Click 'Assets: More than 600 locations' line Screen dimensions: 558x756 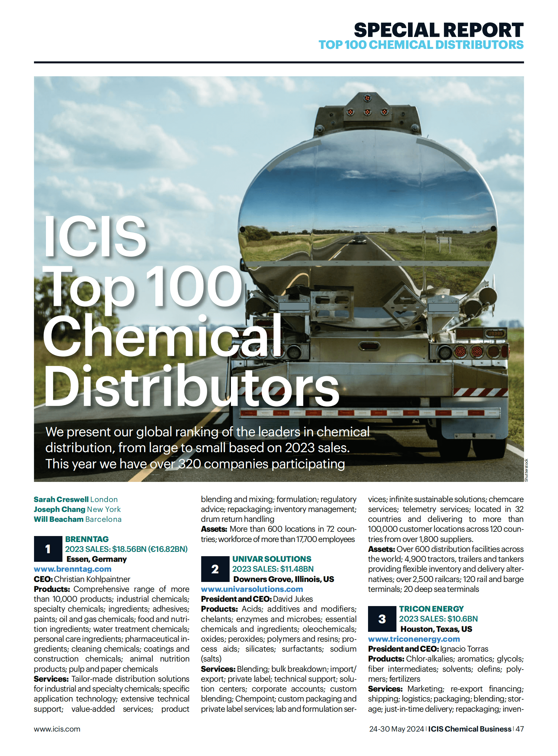279,529
